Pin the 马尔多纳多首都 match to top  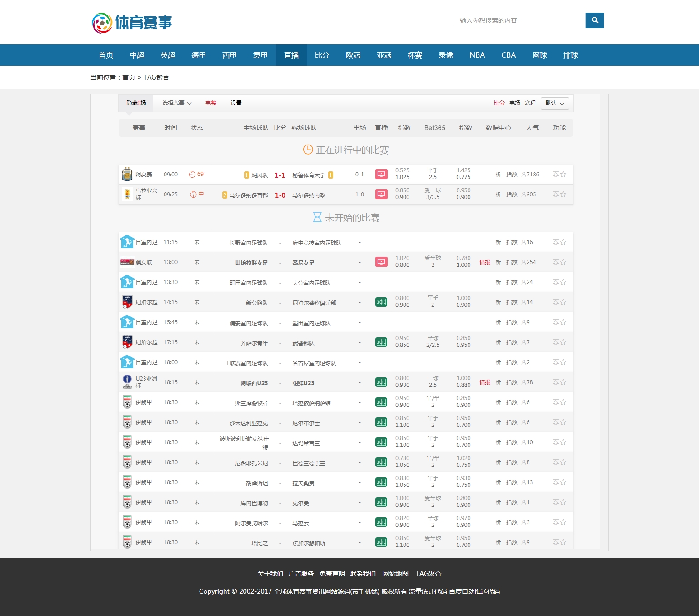point(555,195)
